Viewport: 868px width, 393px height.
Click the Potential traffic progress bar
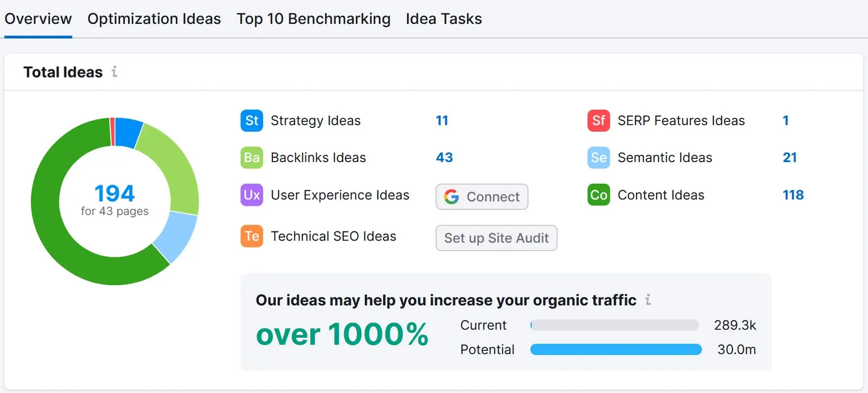point(615,350)
